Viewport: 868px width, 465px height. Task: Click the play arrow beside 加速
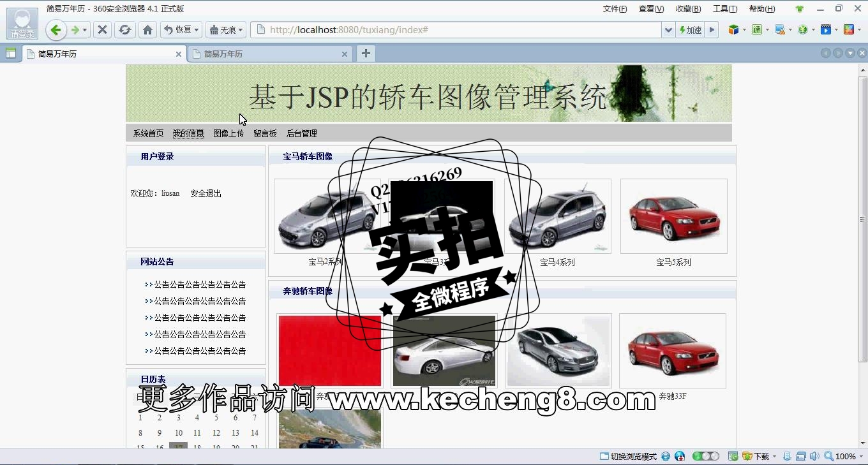point(712,30)
